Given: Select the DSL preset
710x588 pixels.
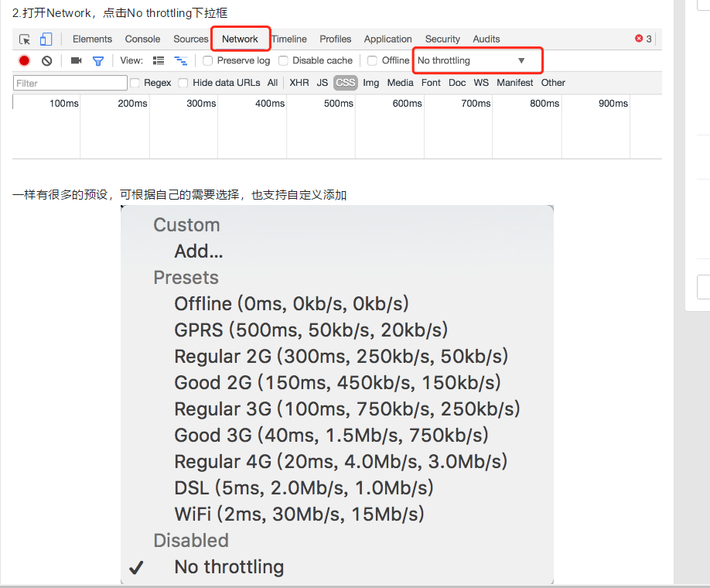Looking at the screenshot, I should 304,487.
